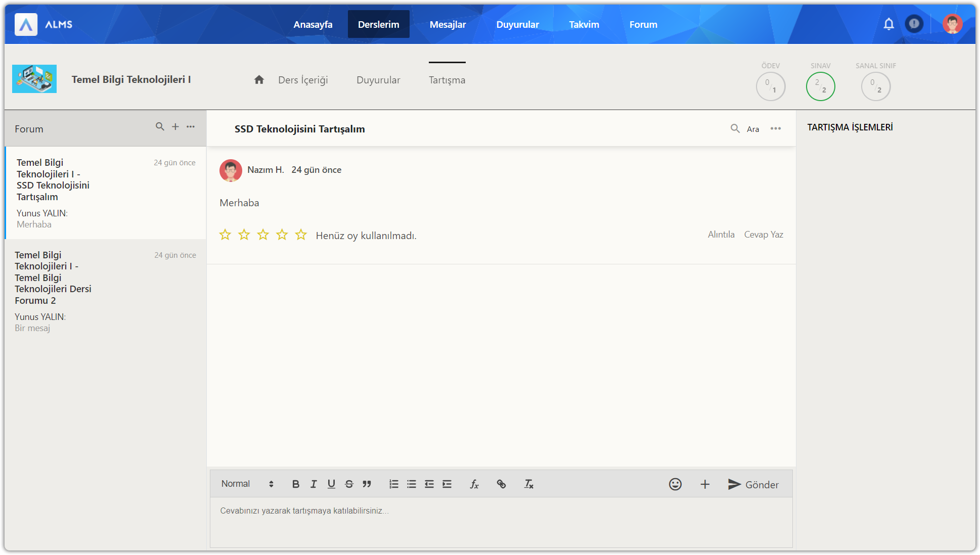Insert a formula with the fx icon

tap(474, 484)
